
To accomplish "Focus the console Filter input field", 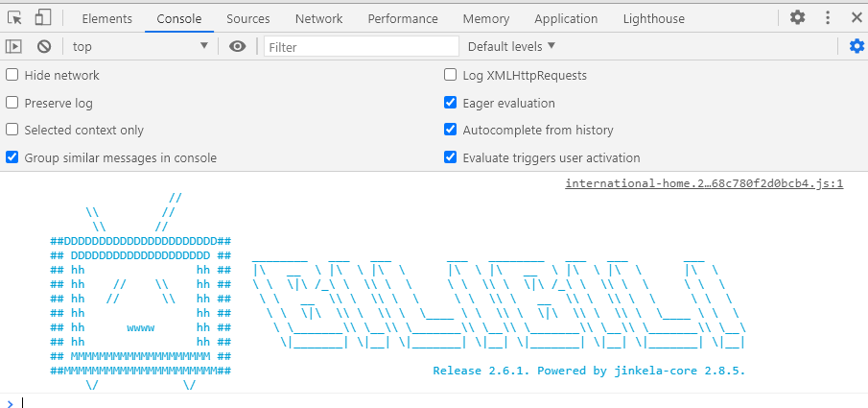I will point(362,47).
